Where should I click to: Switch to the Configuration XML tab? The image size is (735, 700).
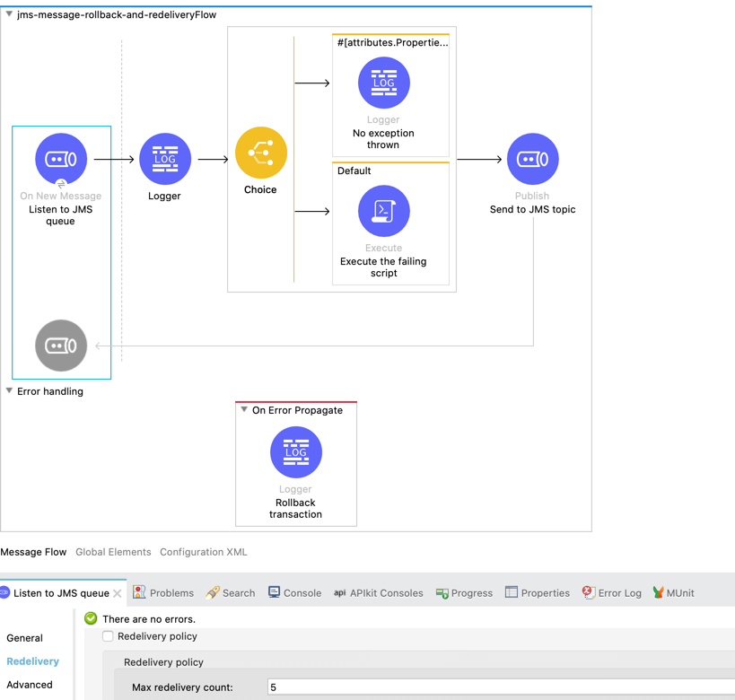coord(203,552)
